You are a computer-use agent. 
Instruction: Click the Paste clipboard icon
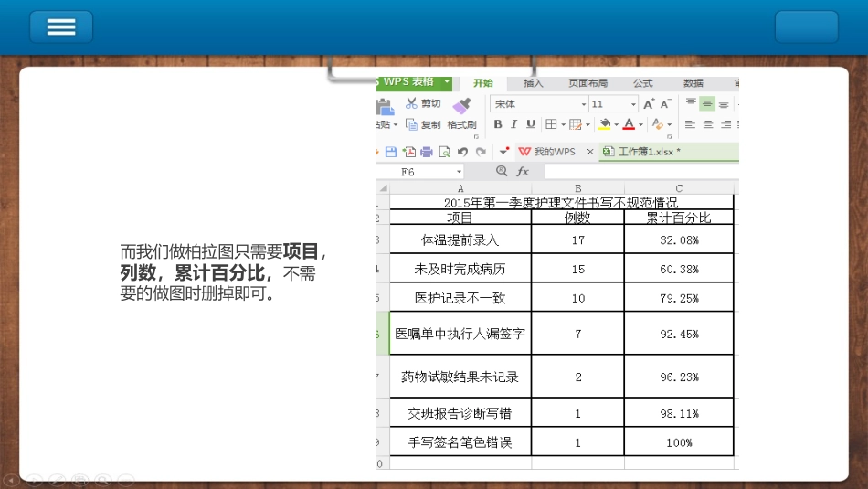385,106
